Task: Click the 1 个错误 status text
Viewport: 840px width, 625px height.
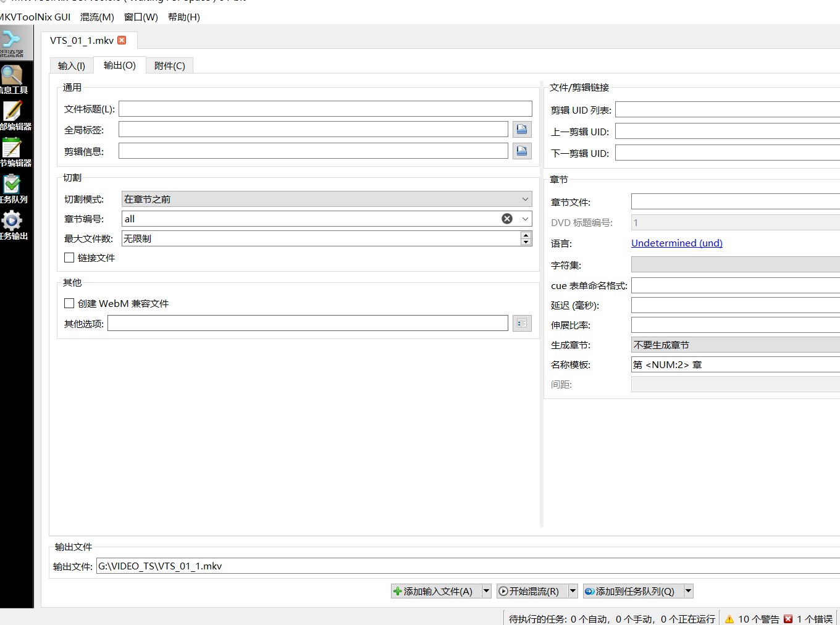Action: (815, 619)
